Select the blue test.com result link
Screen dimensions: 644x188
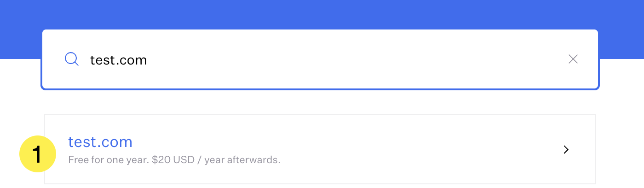[x=100, y=142]
